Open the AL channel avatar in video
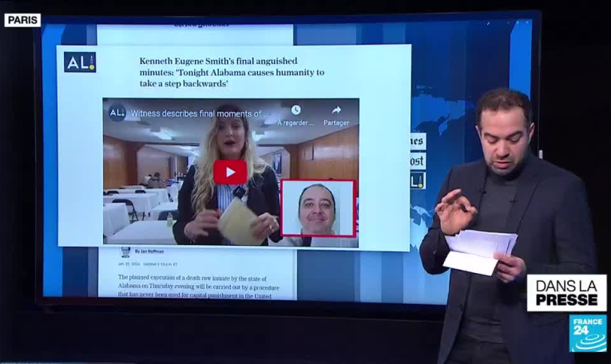This screenshot has height=364, width=611. (117, 113)
